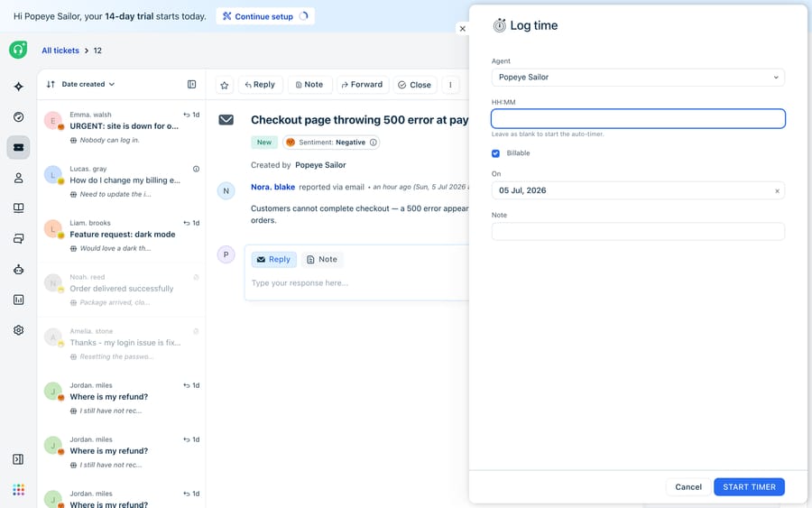812x508 pixels.
Task: Open the Agent Popeye Sailor dropdown
Action: click(x=638, y=78)
